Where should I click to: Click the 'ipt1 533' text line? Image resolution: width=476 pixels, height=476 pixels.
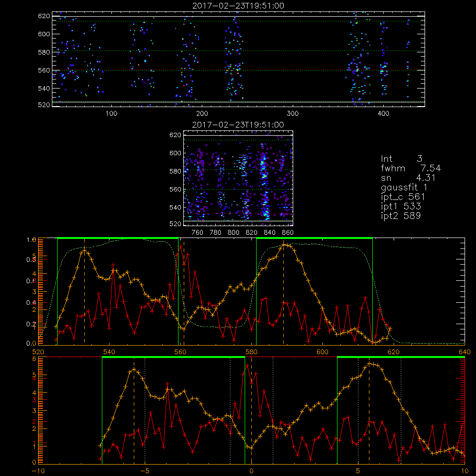point(401,207)
